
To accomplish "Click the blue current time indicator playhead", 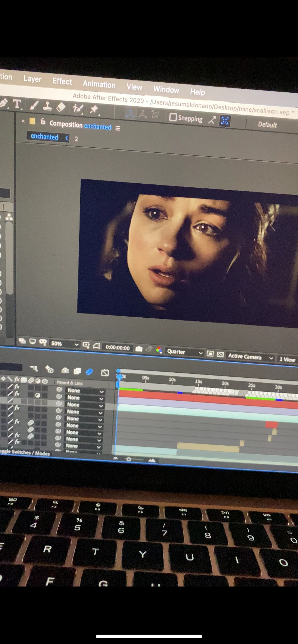I will click(119, 376).
